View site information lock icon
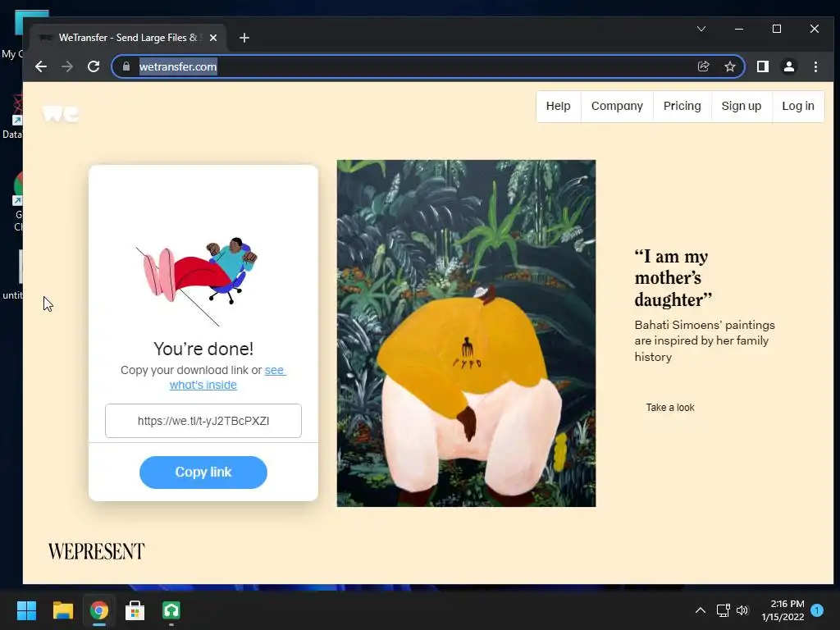This screenshot has height=630, width=840. pos(126,66)
